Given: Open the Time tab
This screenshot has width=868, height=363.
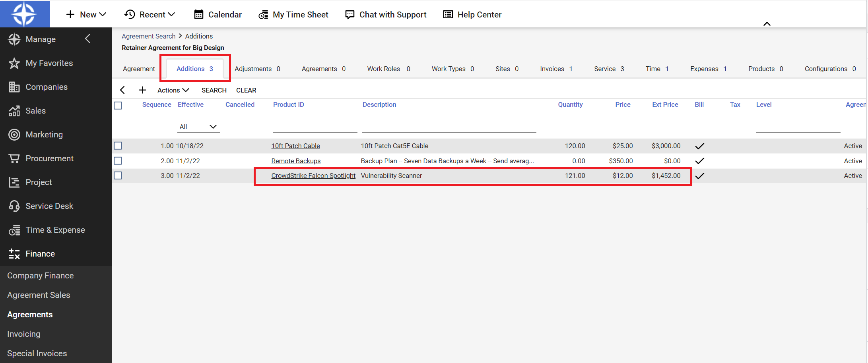Looking at the screenshot, I should click(x=657, y=69).
